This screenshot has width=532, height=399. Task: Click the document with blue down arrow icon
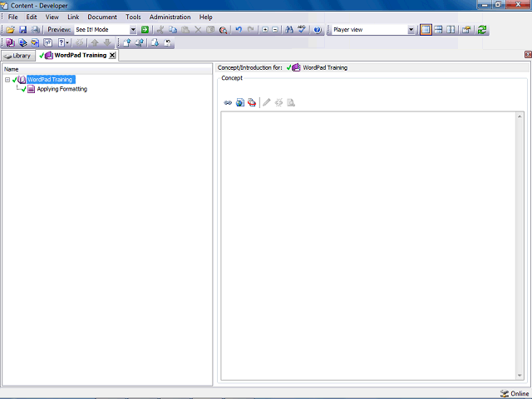[x=155, y=42]
